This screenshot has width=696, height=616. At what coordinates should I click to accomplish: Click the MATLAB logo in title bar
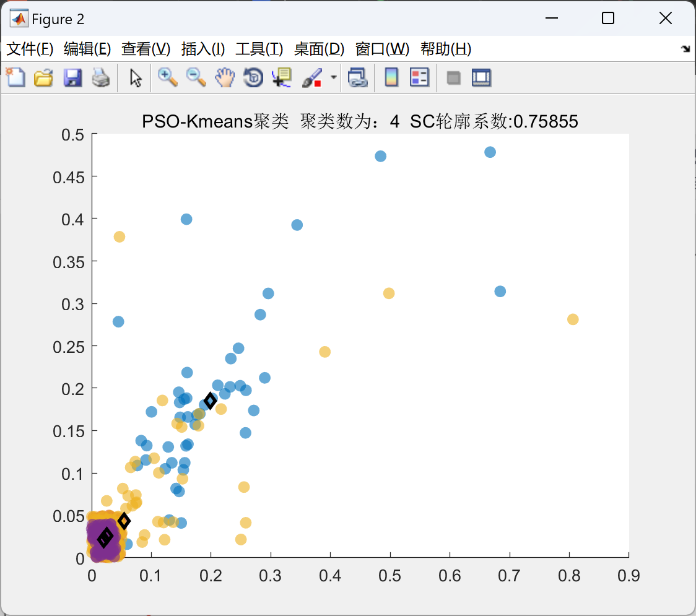pyautogui.click(x=19, y=19)
